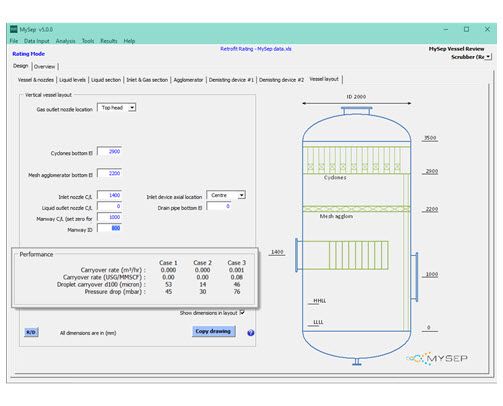The height and width of the screenshot is (406, 503).
Task: Click the Case 2 column header
Action: pyautogui.click(x=202, y=263)
